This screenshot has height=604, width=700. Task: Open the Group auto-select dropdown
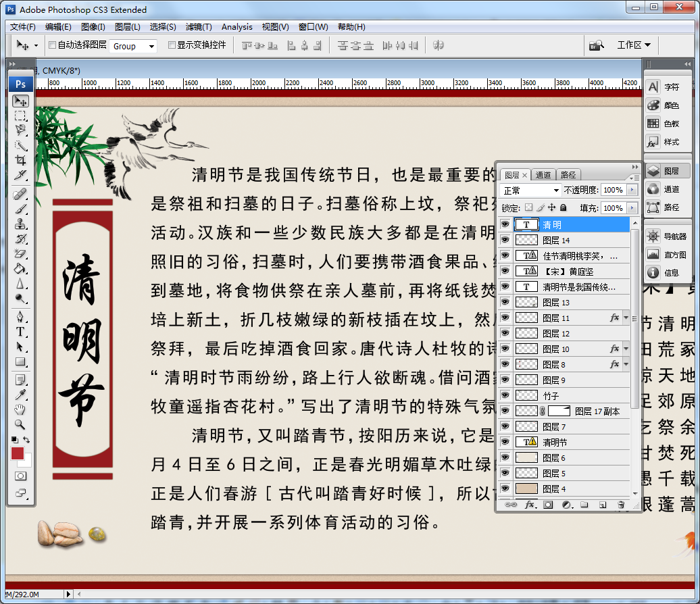(133, 46)
